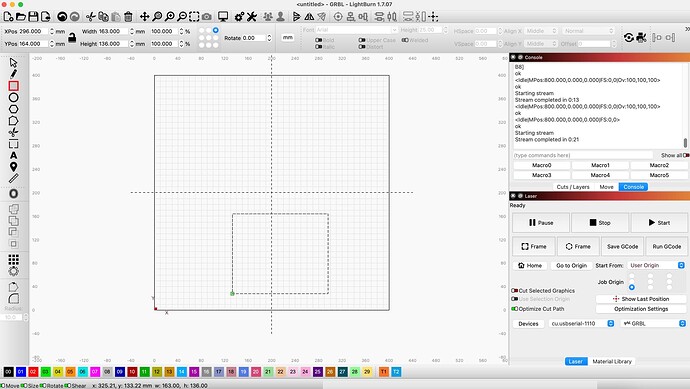Click the Pause button

[541, 223]
